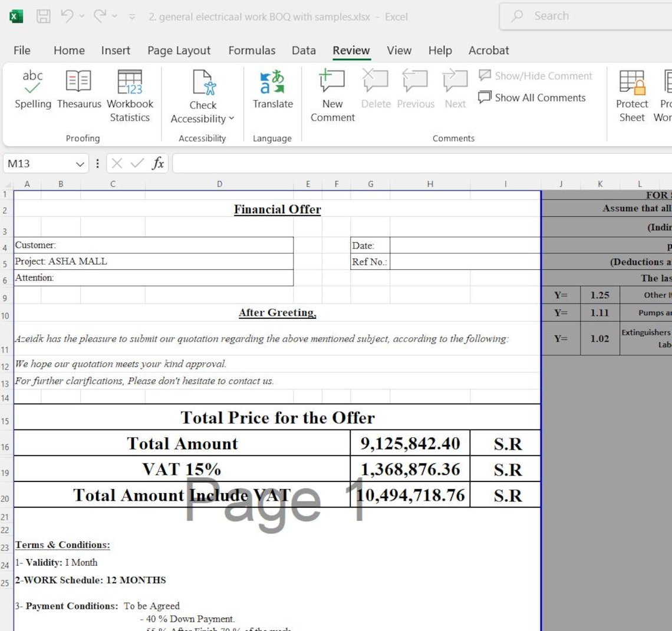Switch to the Insert tab
672x631 pixels.
[116, 51]
